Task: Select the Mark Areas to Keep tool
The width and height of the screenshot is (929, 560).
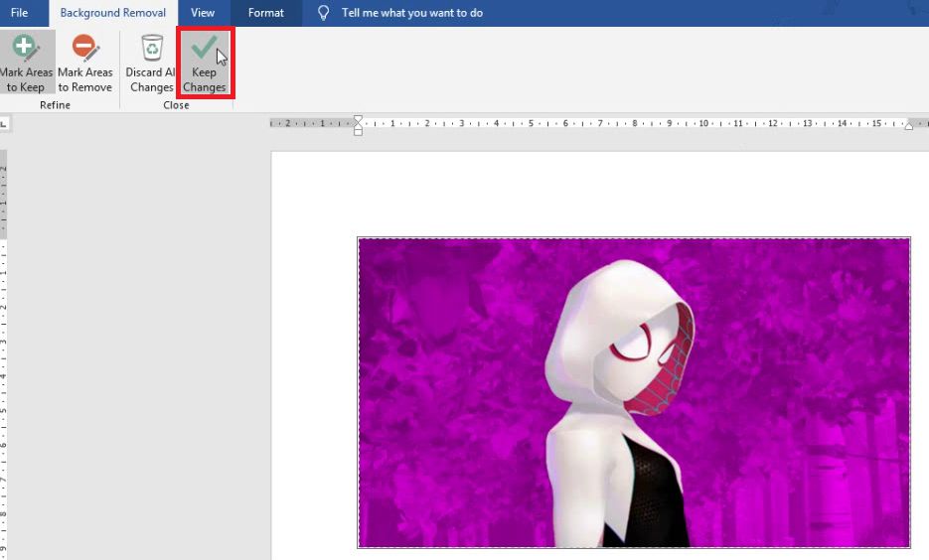Action: 26,63
